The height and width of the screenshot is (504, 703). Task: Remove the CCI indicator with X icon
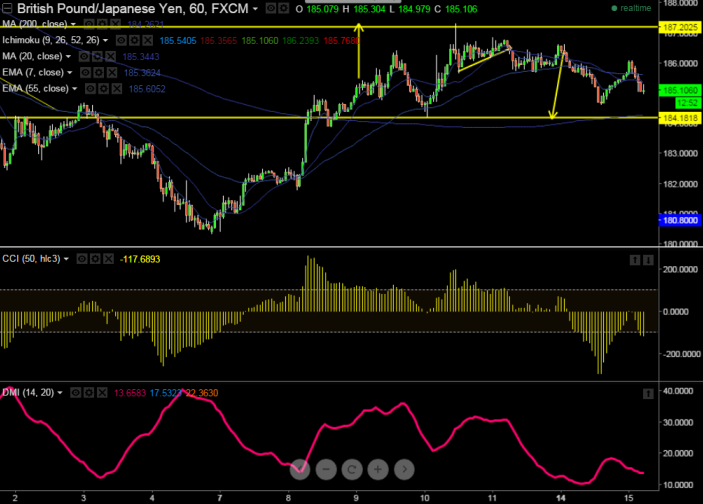108,259
